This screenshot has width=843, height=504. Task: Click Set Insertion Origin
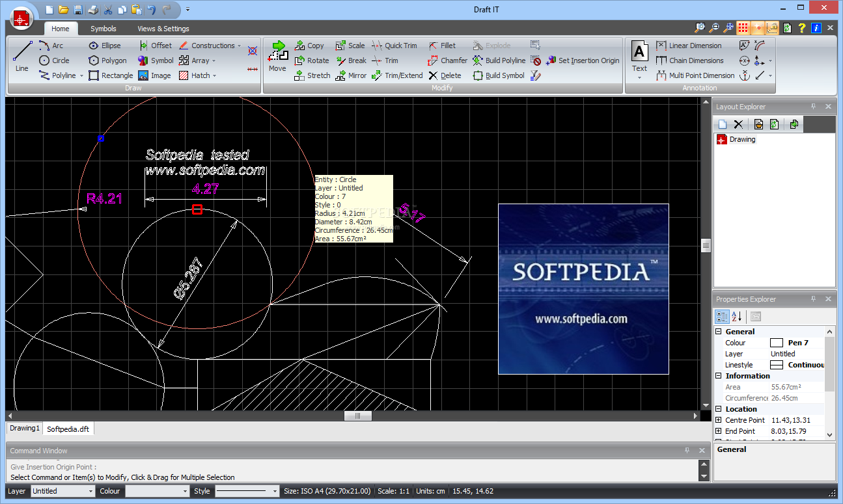coord(582,60)
